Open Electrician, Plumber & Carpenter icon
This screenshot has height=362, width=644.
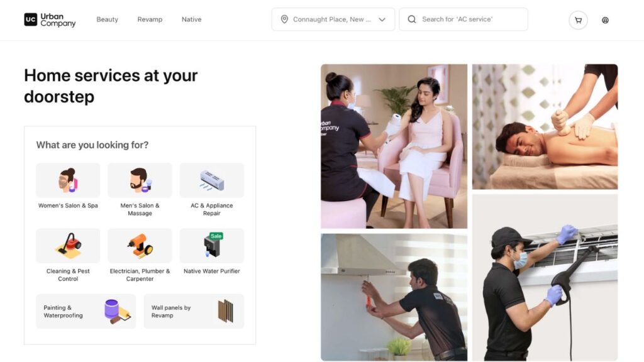tap(140, 246)
